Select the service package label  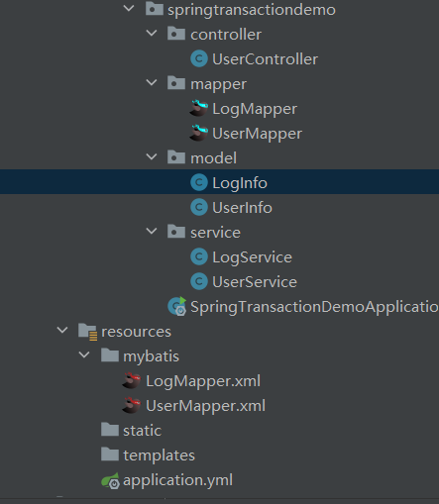[215, 233]
